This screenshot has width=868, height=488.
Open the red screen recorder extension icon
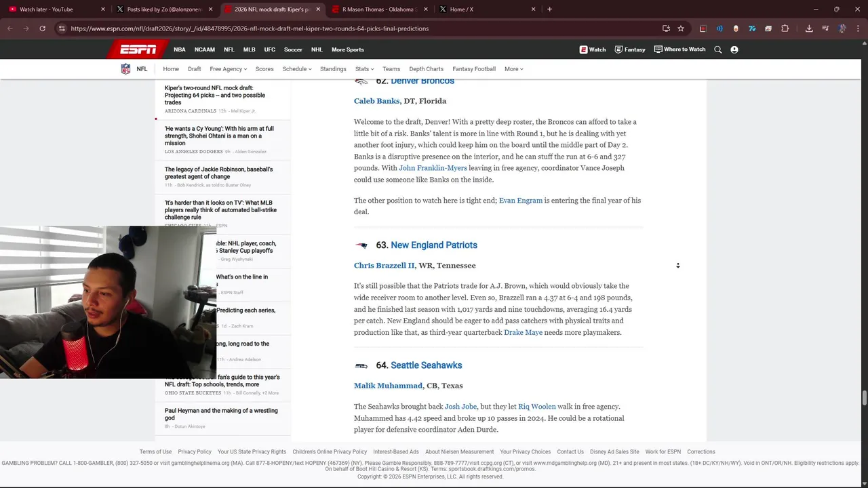click(x=703, y=28)
